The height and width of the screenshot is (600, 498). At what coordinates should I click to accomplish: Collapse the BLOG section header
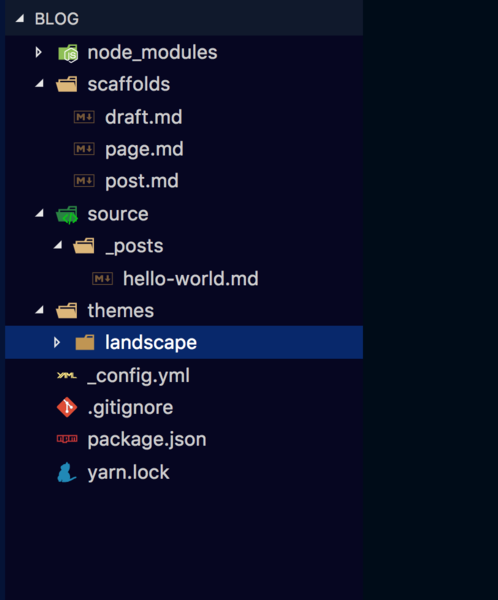pos(20,18)
